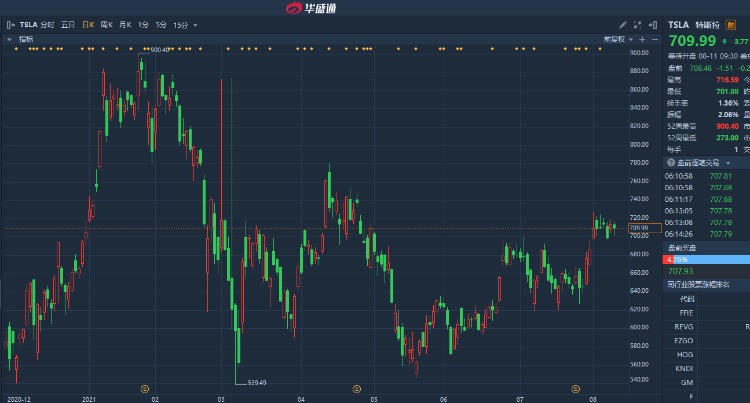Click the 709.99 price tag on axis
Viewport: 750px width, 403px height.
(x=645, y=228)
